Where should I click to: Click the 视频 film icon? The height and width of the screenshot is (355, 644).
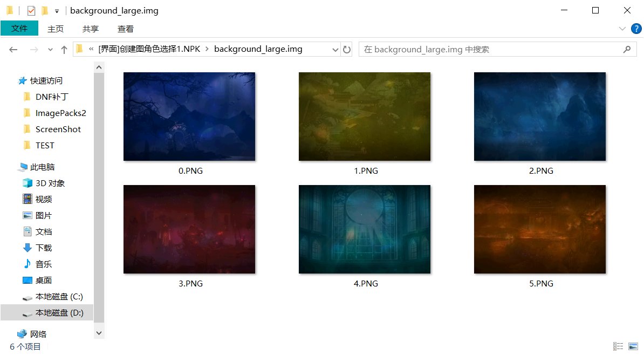(x=27, y=199)
